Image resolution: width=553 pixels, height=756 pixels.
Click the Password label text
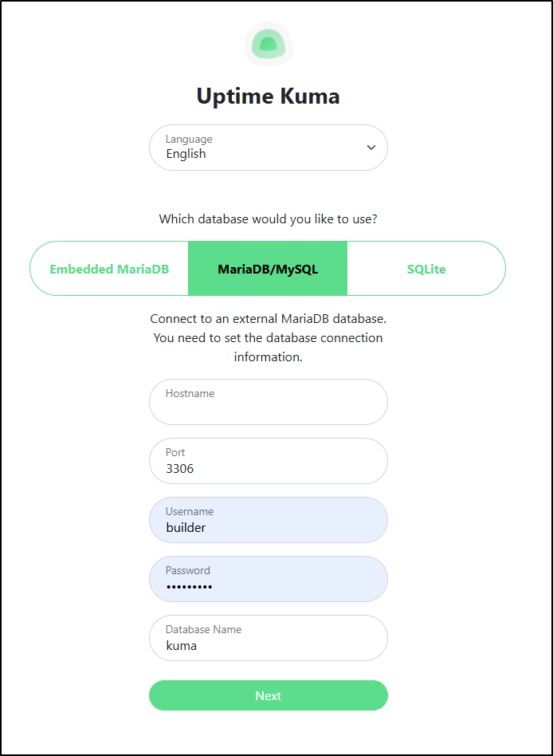click(x=188, y=570)
